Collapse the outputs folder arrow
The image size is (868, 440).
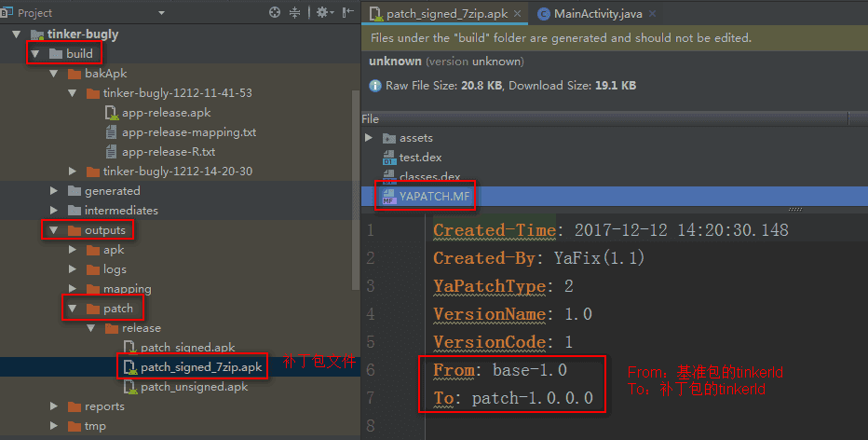(x=54, y=230)
